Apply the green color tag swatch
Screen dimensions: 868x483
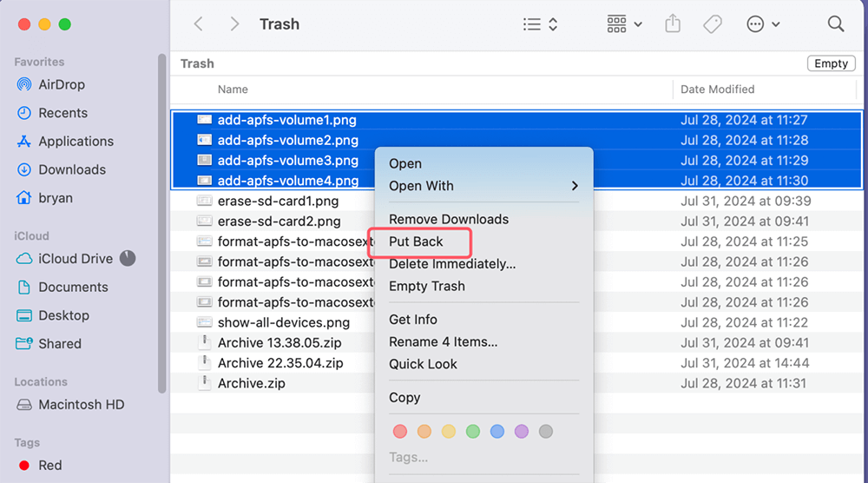473,431
